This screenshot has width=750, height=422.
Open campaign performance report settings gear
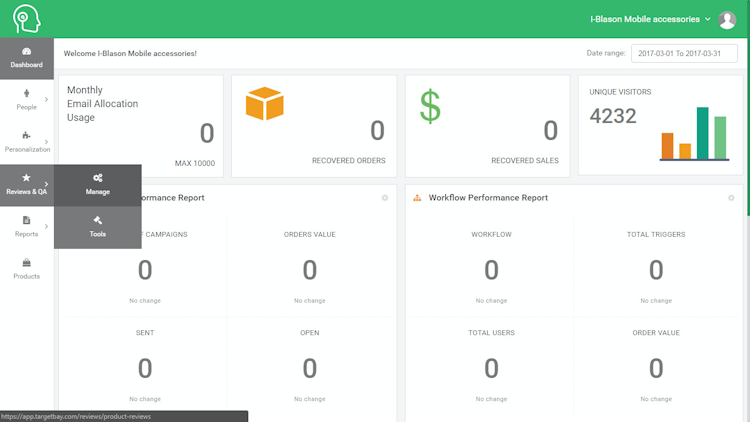click(x=385, y=198)
